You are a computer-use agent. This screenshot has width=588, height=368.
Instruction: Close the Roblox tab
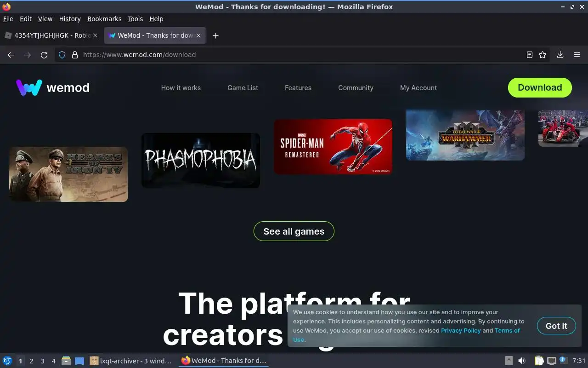tap(95, 35)
